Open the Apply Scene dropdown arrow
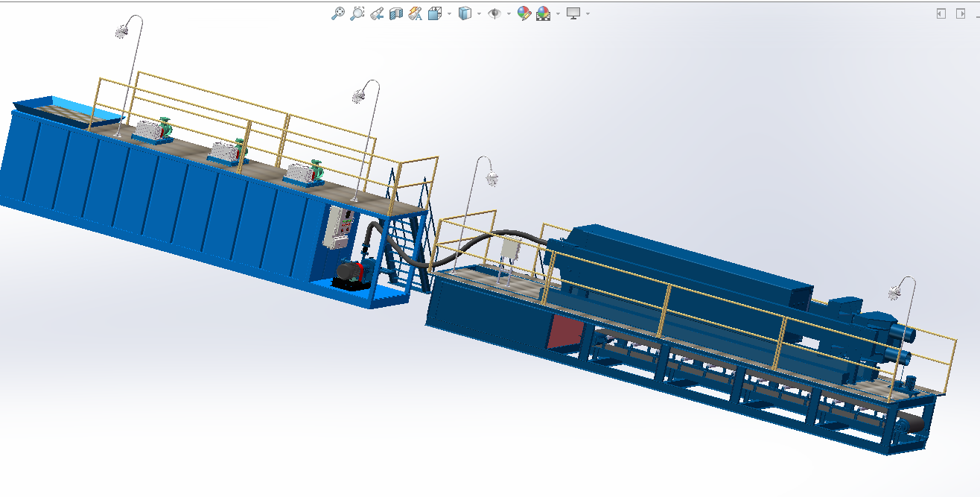 tap(558, 14)
